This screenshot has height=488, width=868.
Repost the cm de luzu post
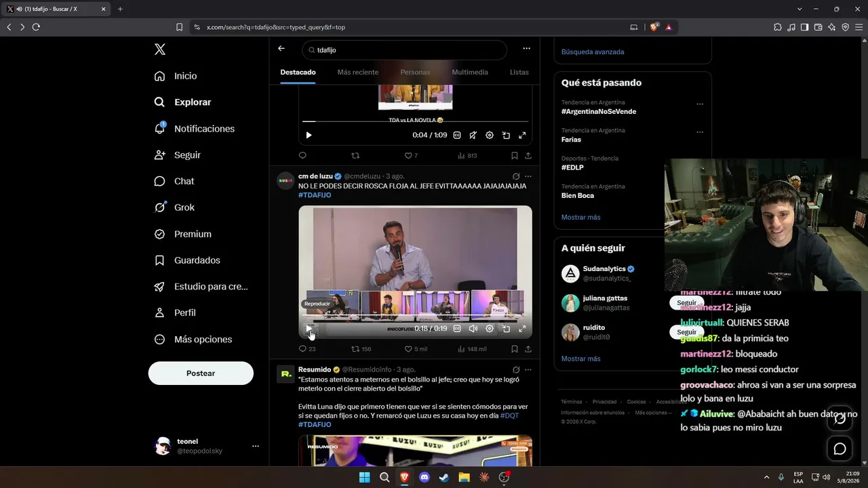[x=361, y=349]
